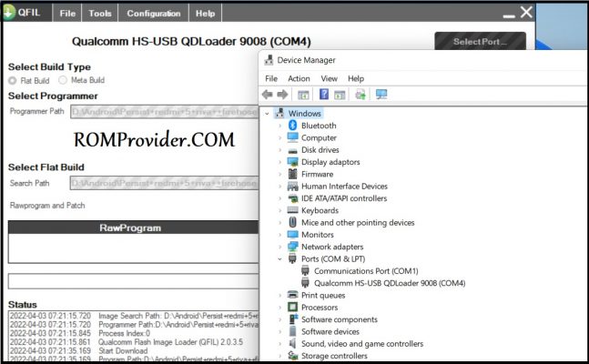Expand the Software devices node chevron
This screenshot has width=589, height=364.
click(x=279, y=331)
